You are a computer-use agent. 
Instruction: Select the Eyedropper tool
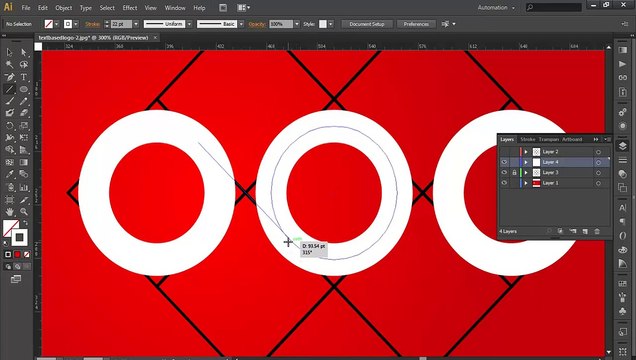[x=10, y=174]
